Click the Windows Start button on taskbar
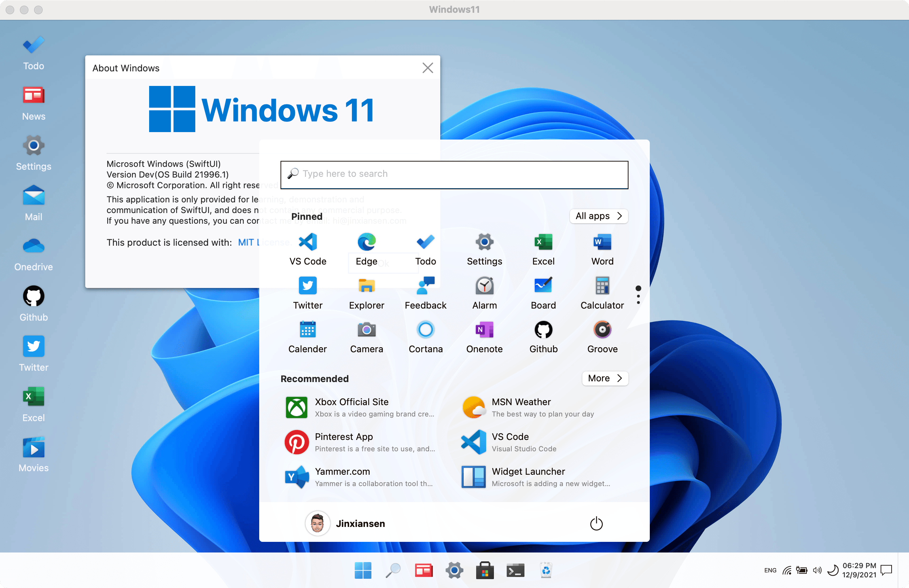Screen dimensions: 909x588 click(363, 571)
